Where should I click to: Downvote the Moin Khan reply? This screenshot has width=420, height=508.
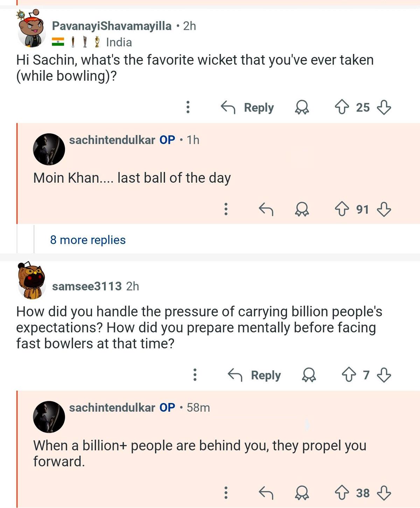(384, 209)
